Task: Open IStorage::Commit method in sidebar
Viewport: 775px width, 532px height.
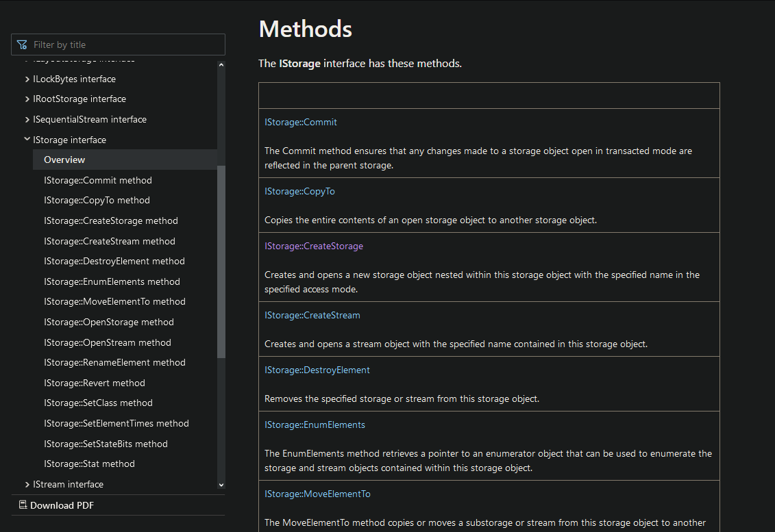Action: [97, 180]
